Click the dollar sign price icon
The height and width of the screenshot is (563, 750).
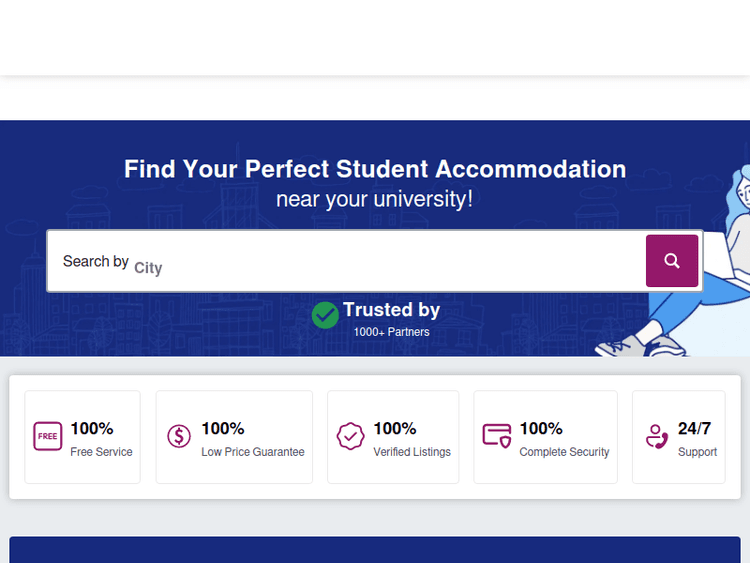[179, 437]
